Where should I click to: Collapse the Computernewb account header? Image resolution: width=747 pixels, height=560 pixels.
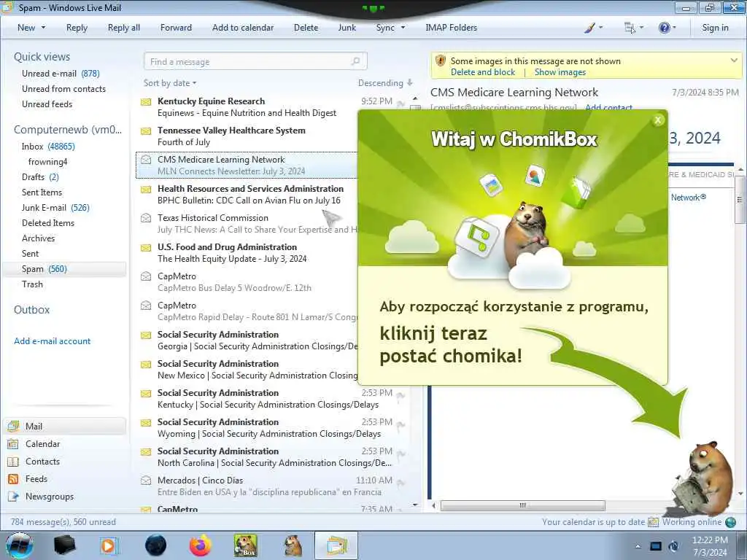pos(68,130)
